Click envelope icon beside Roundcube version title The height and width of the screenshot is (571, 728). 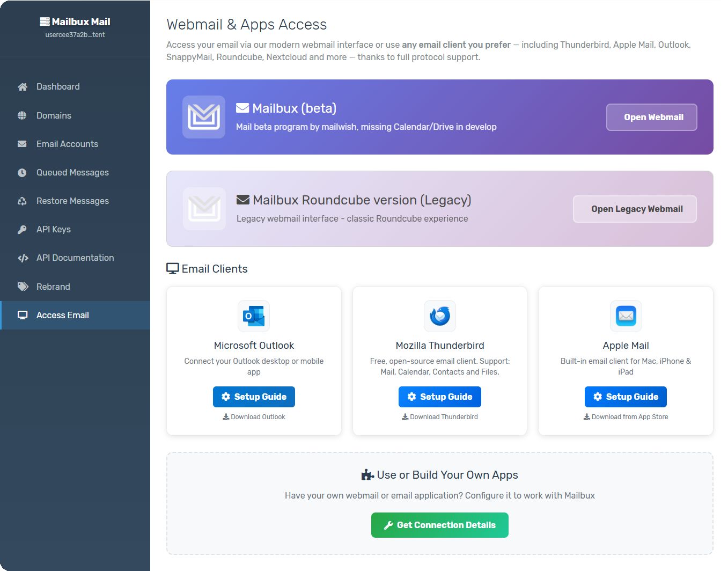[x=243, y=200]
